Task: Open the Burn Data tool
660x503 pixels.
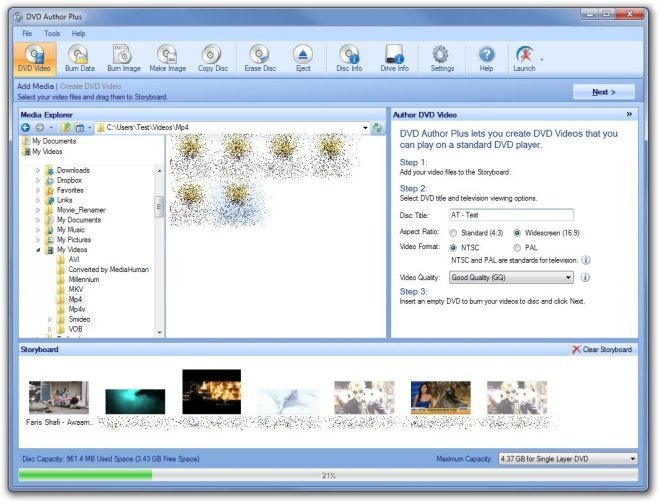Action: 80,59
